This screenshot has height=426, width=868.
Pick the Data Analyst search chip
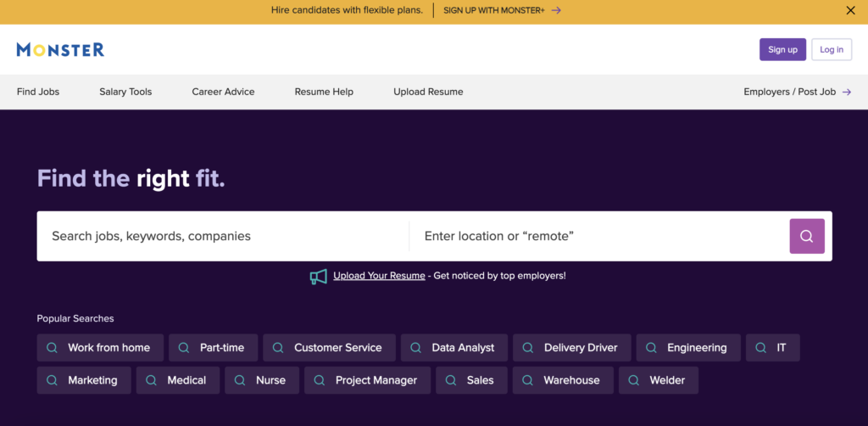[x=454, y=348]
